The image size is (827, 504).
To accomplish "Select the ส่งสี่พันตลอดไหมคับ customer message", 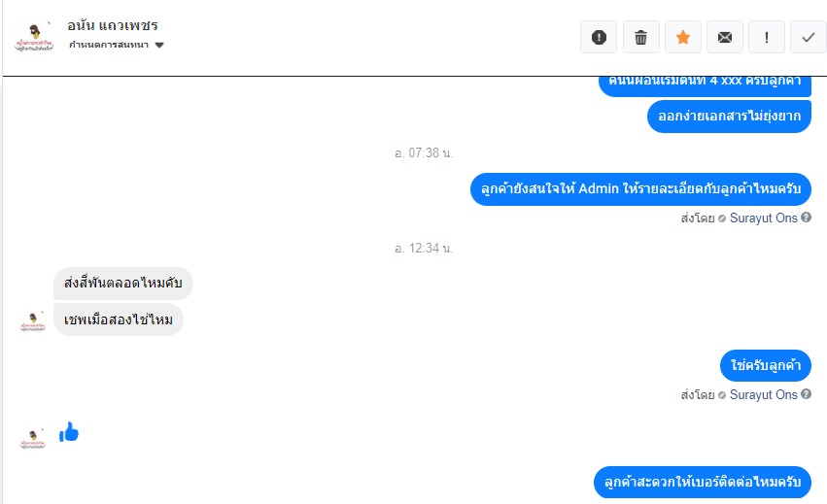I will point(122,284).
